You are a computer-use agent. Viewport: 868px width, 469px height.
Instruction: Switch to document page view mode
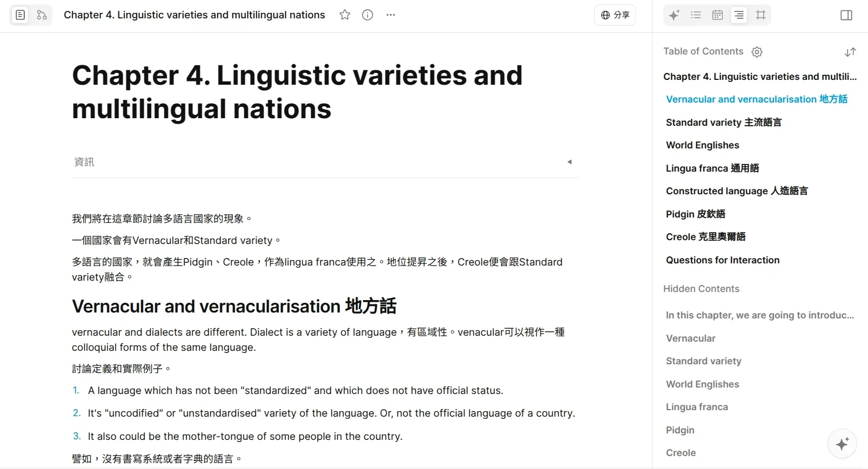[20, 15]
